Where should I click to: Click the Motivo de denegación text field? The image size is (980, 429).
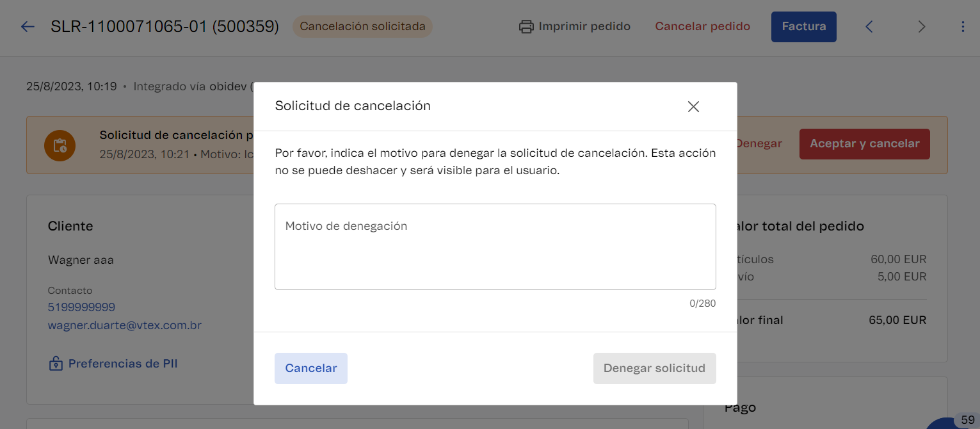point(495,247)
